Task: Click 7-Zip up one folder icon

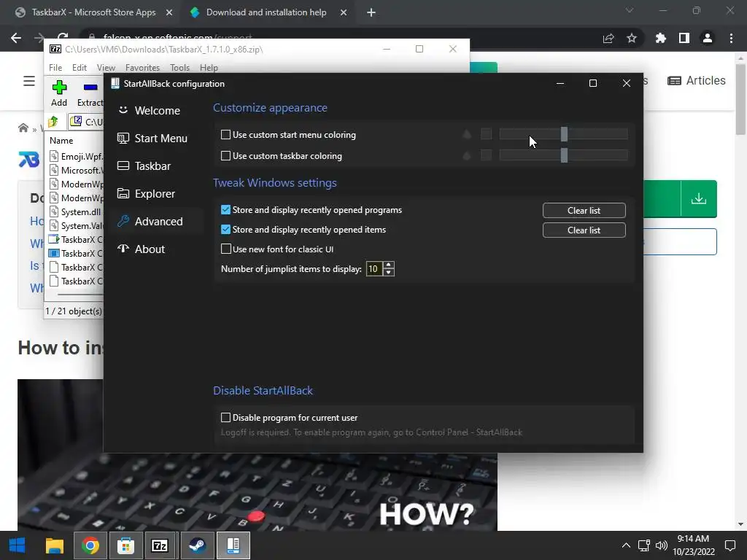Action: (53, 122)
